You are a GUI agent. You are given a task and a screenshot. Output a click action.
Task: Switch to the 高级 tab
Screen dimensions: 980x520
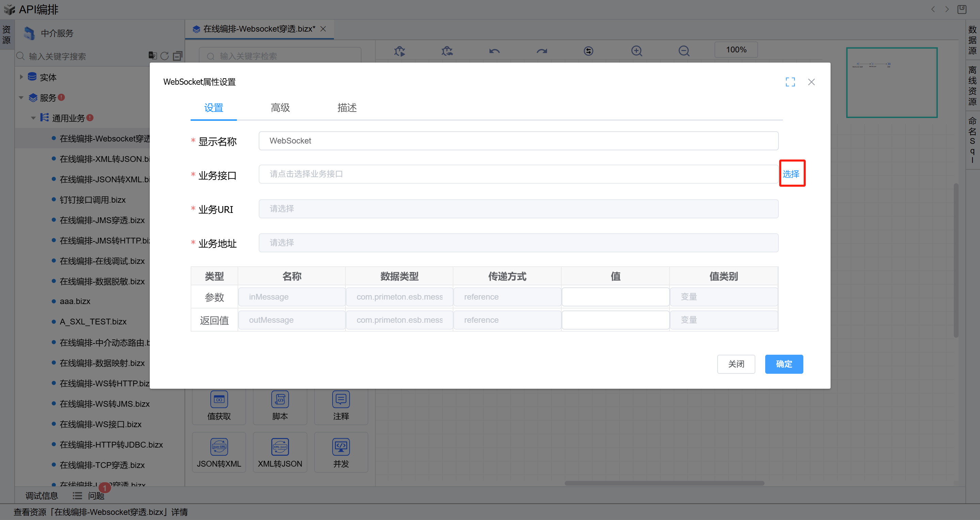[x=280, y=108]
